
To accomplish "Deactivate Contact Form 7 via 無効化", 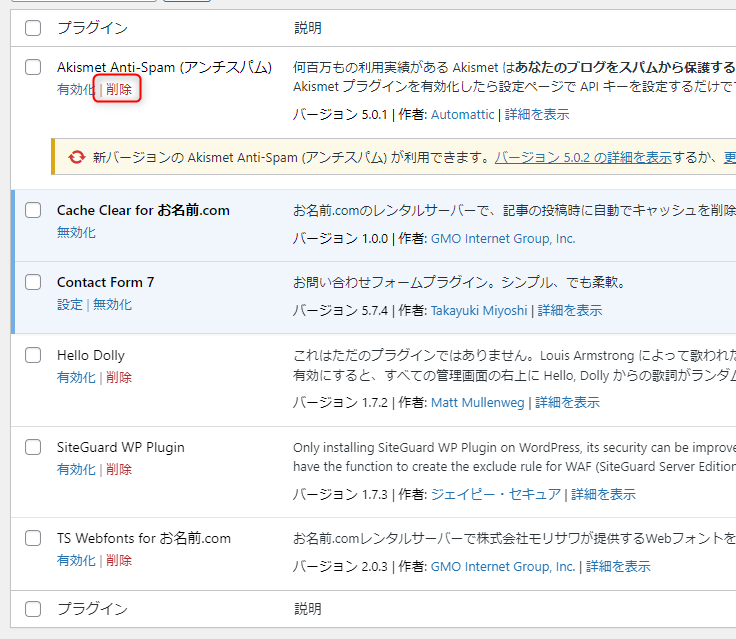I will click(x=112, y=305).
